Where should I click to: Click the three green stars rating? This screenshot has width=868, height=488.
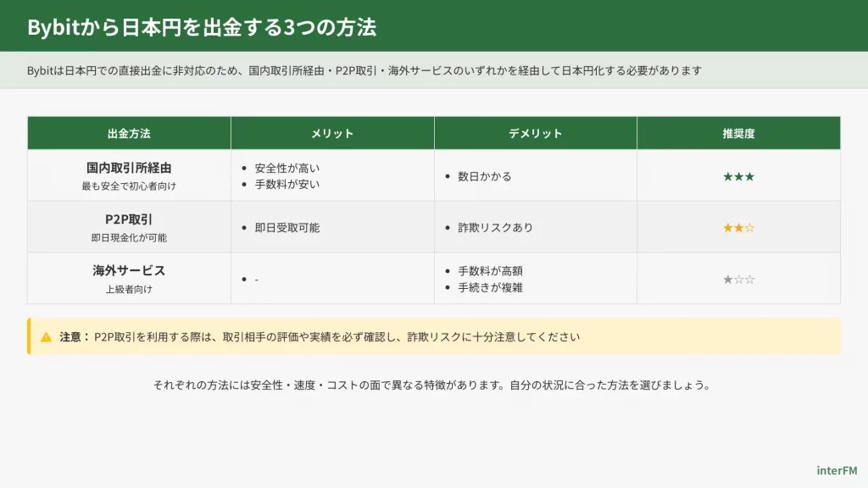[x=738, y=176]
